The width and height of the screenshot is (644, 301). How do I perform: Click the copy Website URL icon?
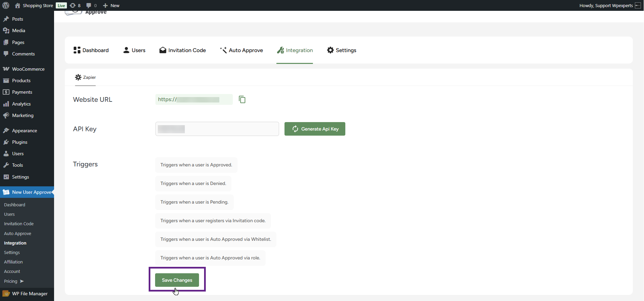(x=242, y=99)
